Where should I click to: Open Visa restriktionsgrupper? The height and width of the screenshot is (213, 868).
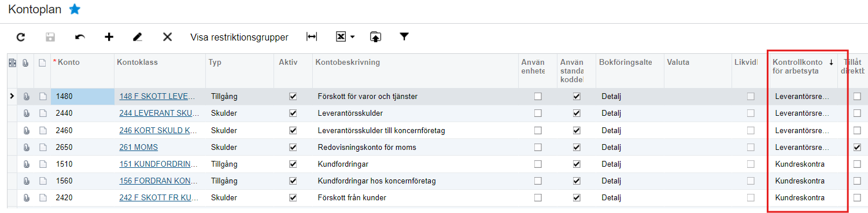click(239, 38)
